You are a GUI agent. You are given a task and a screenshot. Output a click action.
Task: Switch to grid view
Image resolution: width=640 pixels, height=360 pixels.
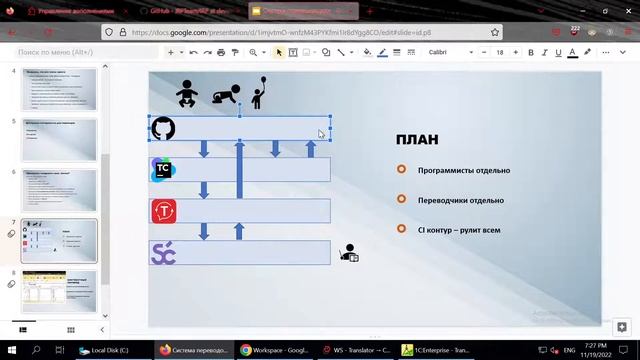(71, 330)
